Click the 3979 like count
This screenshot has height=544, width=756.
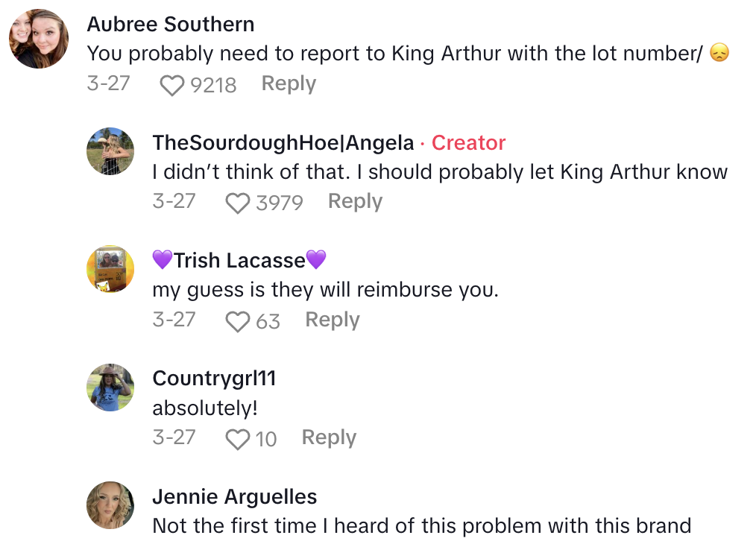pyautogui.click(x=280, y=203)
